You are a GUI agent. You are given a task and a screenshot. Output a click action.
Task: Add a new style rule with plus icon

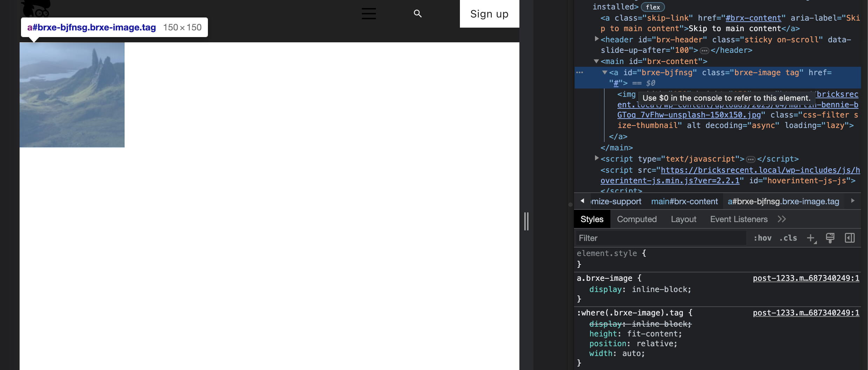[x=811, y=238]
